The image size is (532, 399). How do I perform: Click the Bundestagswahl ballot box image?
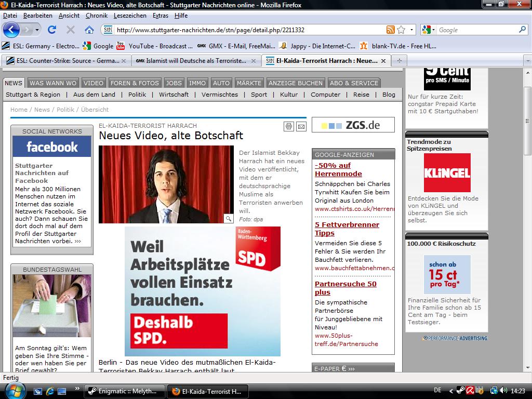52,305
